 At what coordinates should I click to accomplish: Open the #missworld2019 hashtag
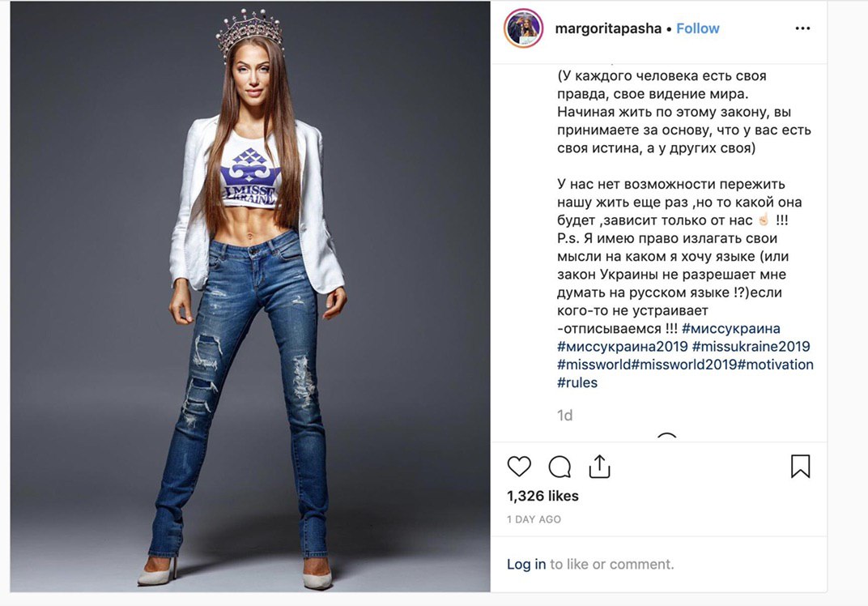click(x=683, y=365)
